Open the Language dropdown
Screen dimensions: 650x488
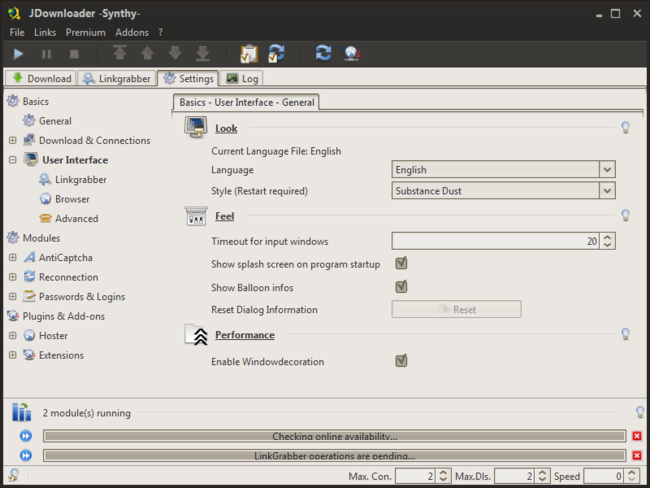click(607, 170)
